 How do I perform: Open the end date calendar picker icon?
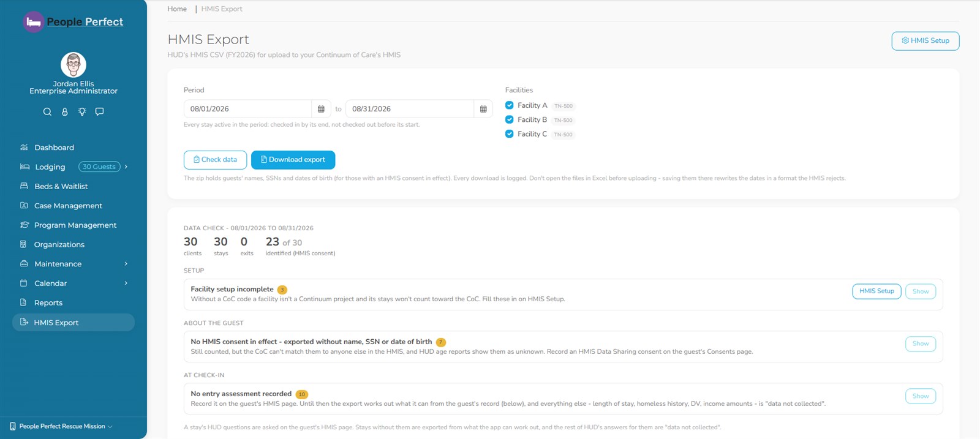[x=483, y=109]
